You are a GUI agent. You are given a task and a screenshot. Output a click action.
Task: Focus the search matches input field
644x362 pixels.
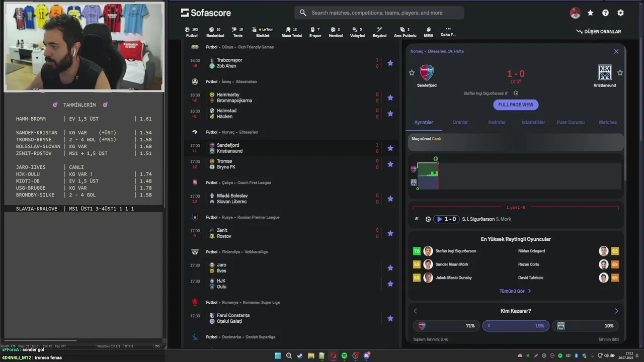(x=378, y=13)
